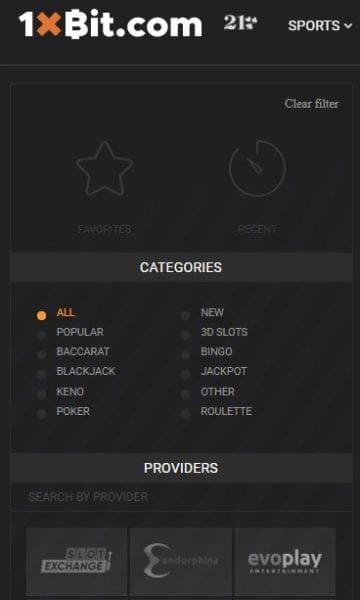Choose the 3D SLOTS category option
Viewport: 360px width, 600px height.
(224, 332)
